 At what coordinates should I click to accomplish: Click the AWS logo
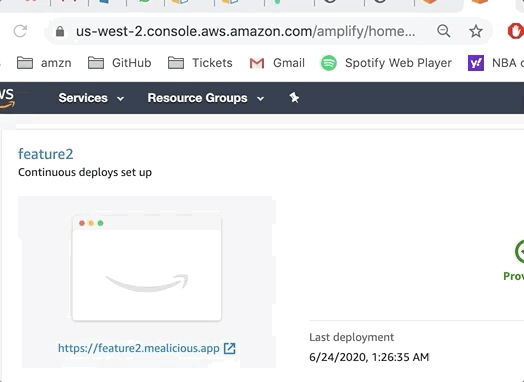point(7,98)
